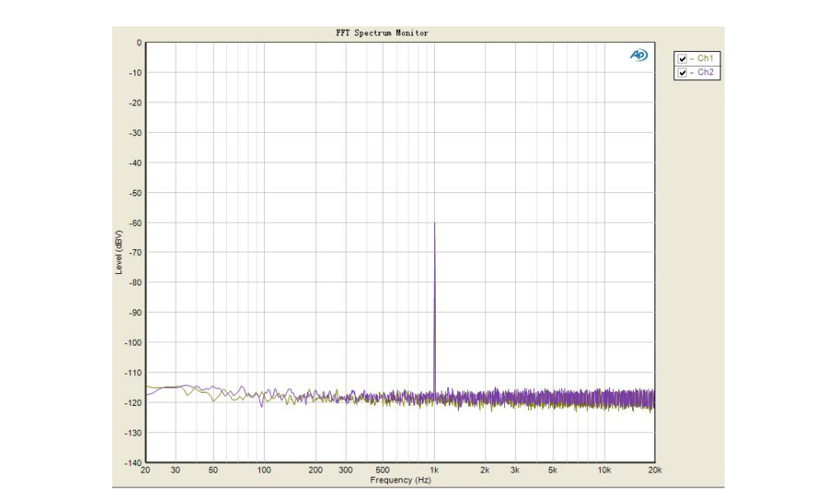Click the 20 Hz label at X-axis start

coord(146,470)
